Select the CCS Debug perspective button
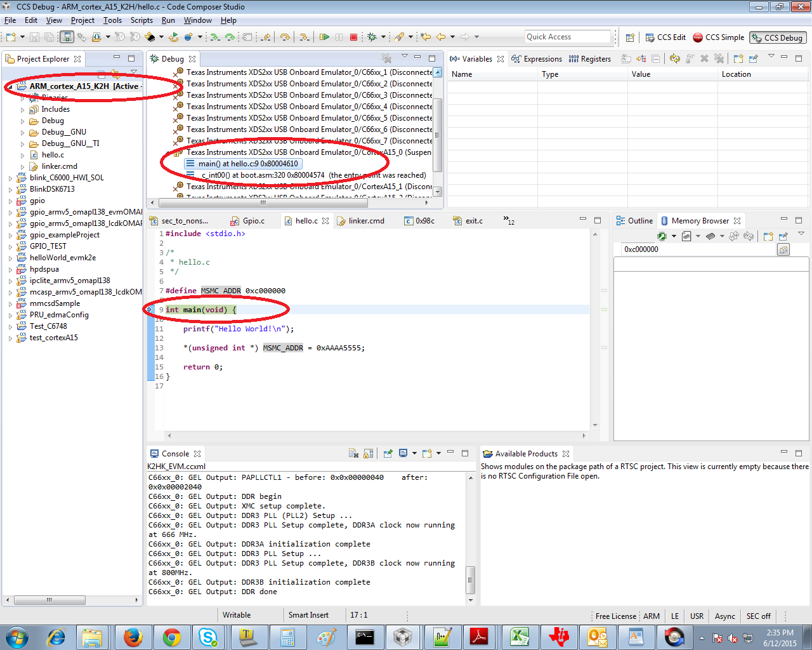812x650 pixels. click(778, 37)
